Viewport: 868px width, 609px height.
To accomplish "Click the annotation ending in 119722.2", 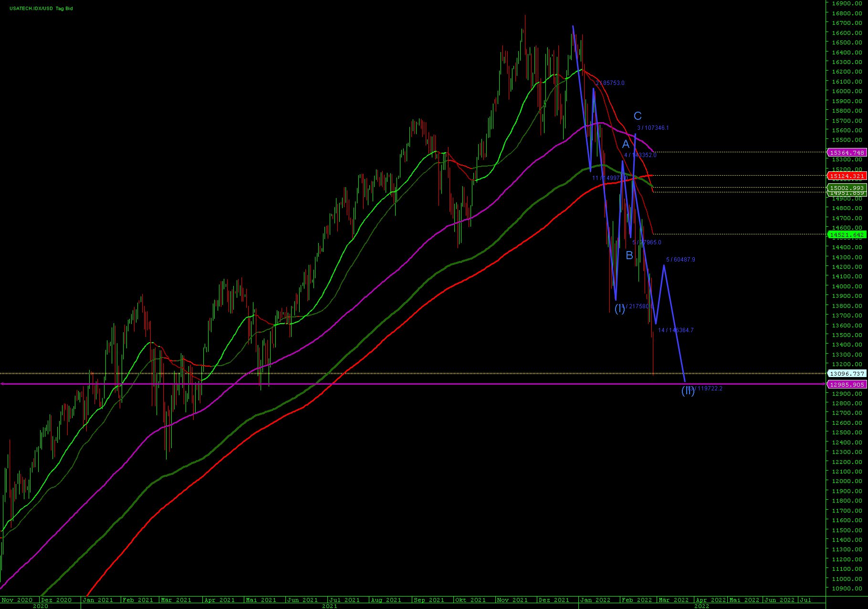I will (x=706, y=388).
